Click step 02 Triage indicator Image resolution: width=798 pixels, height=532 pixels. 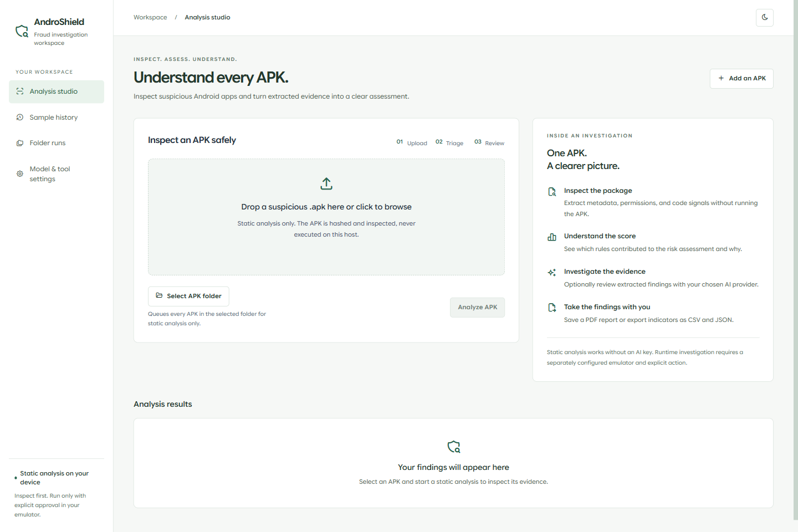(x=449, y=142)
